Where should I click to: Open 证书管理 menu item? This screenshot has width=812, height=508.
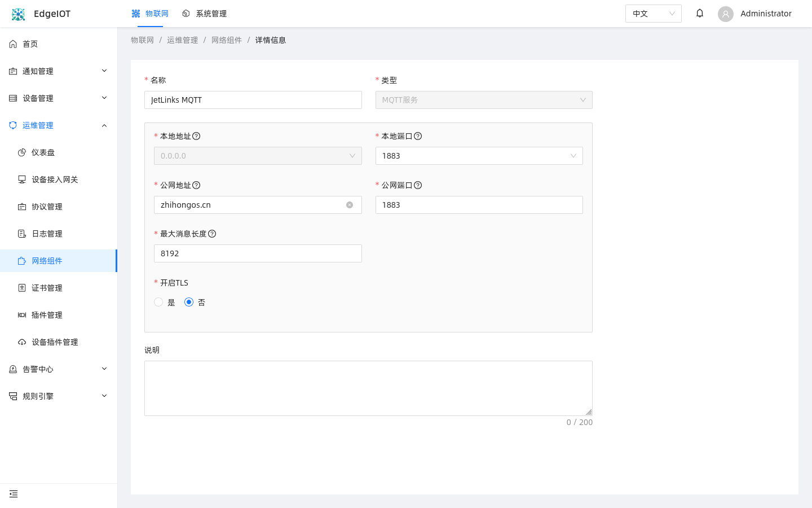pyautogui.click(x=59, y=288)
